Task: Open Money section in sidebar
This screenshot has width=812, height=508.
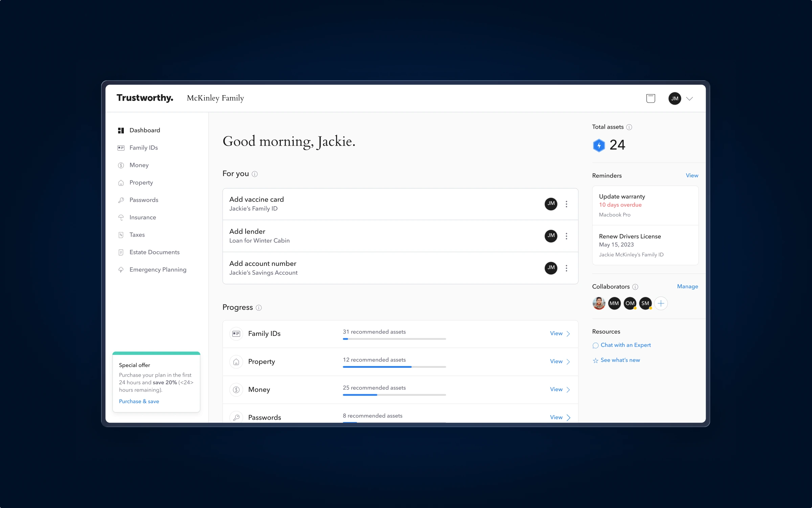Action: (x=133, y=165)
